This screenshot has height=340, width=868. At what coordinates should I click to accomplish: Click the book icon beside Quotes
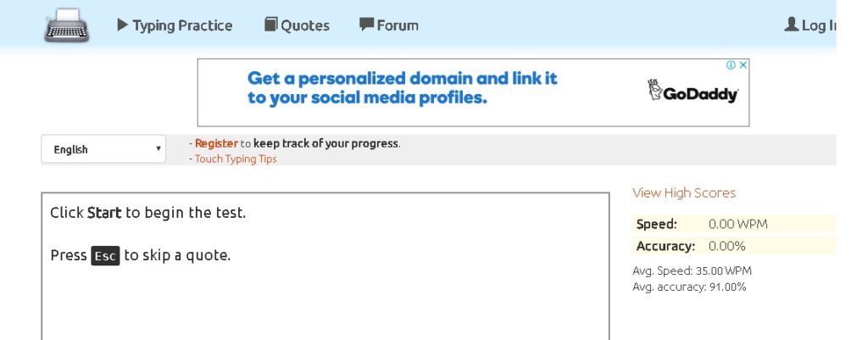tap(270, 25)
